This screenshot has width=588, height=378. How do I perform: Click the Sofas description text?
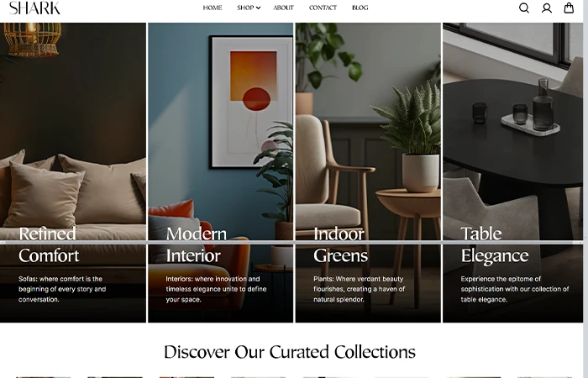click(x=62, y=289)
